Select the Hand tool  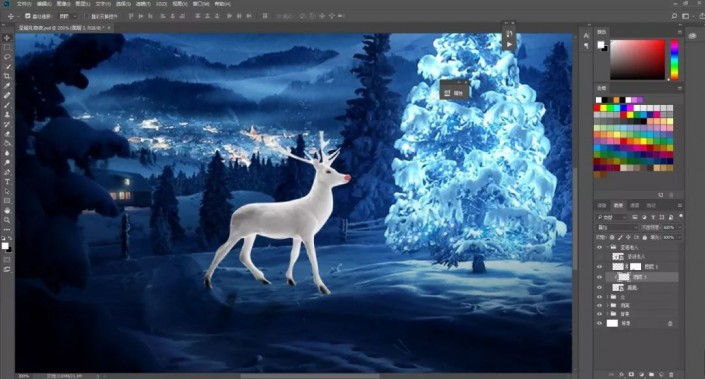click(7, 210)
